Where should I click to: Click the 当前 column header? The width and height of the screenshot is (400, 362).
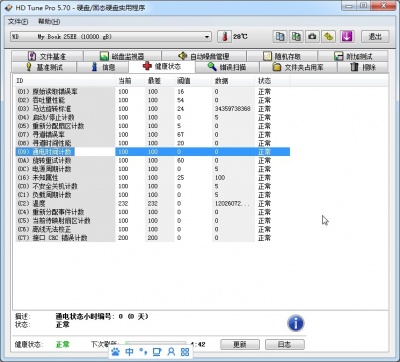[x=130, y=81]
